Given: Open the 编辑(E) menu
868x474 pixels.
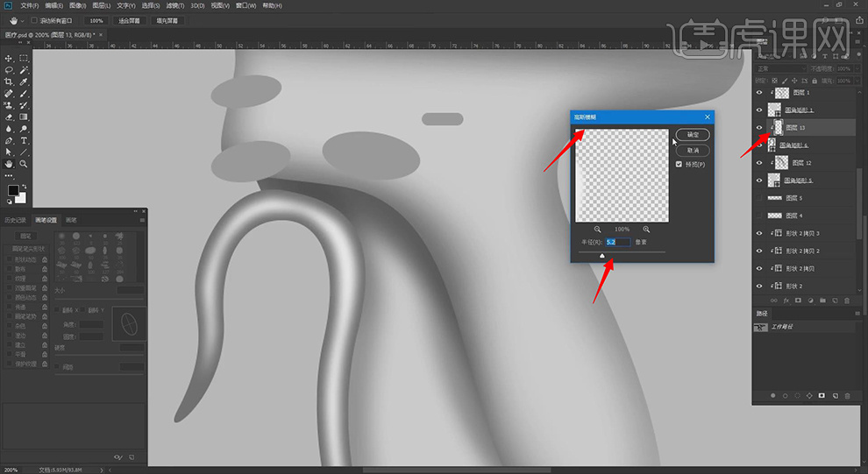Looking at the screenshot, I should tap(53, 5).
